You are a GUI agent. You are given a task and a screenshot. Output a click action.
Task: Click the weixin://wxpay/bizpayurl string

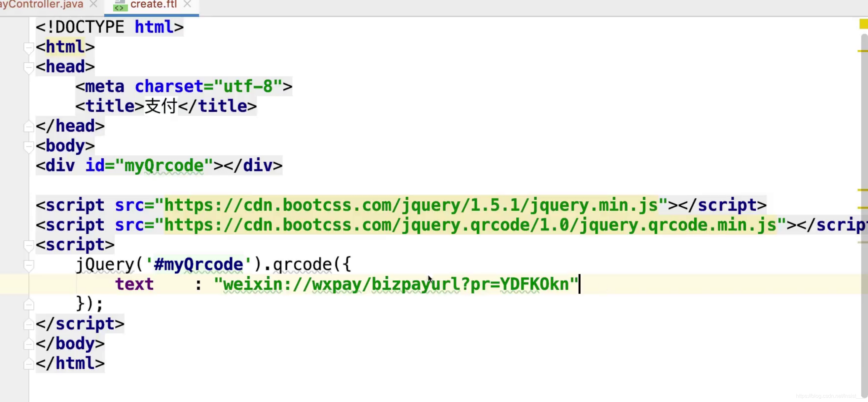pyautogui.click(x=396, y=284)
